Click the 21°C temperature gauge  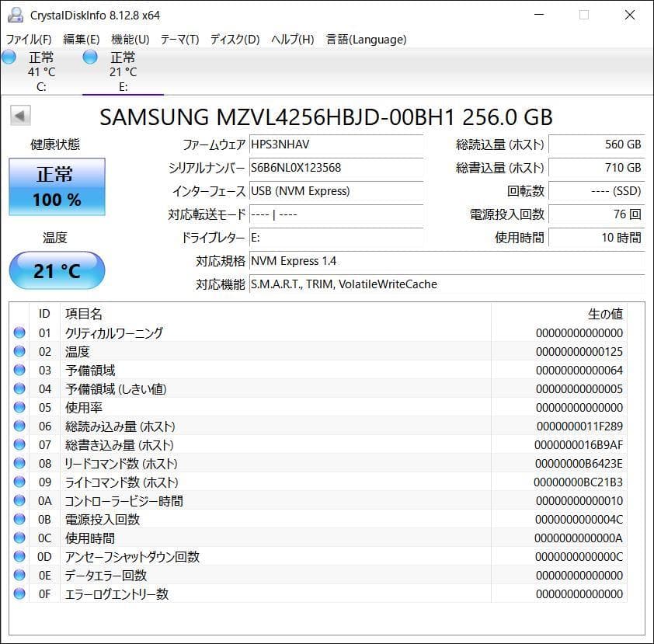point(56,270)
